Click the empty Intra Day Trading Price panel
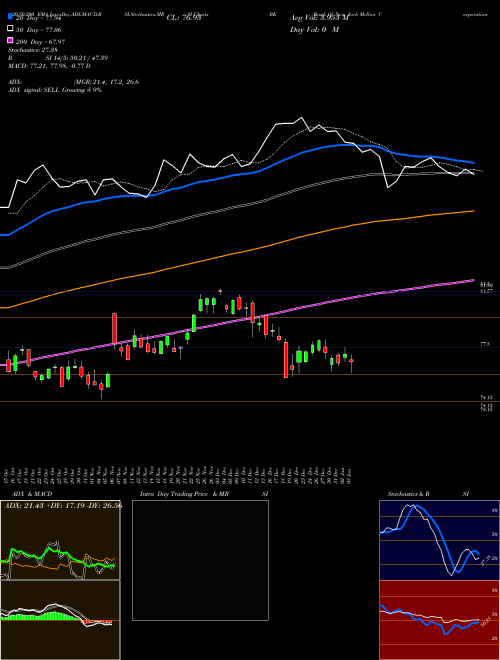This screenshot has height=660, width=500. click(x=200, y=560)
